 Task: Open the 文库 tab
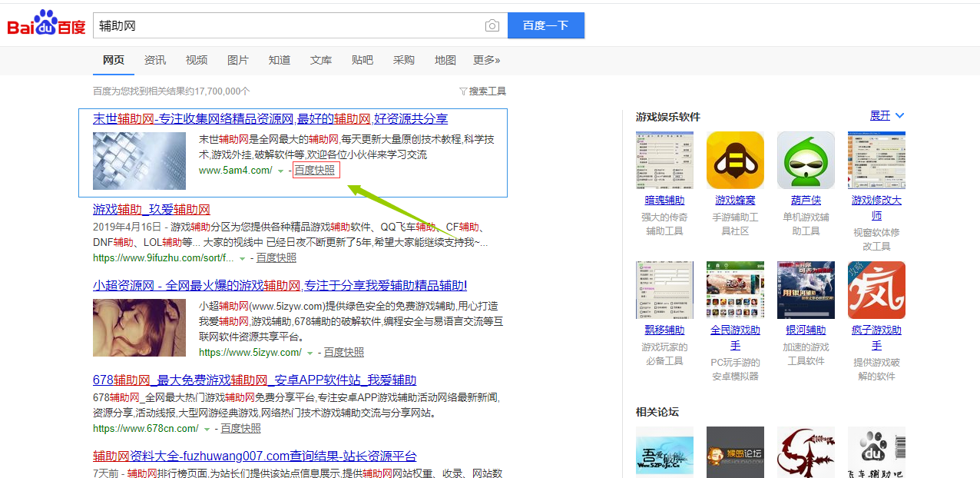click(x=321, y=60)
